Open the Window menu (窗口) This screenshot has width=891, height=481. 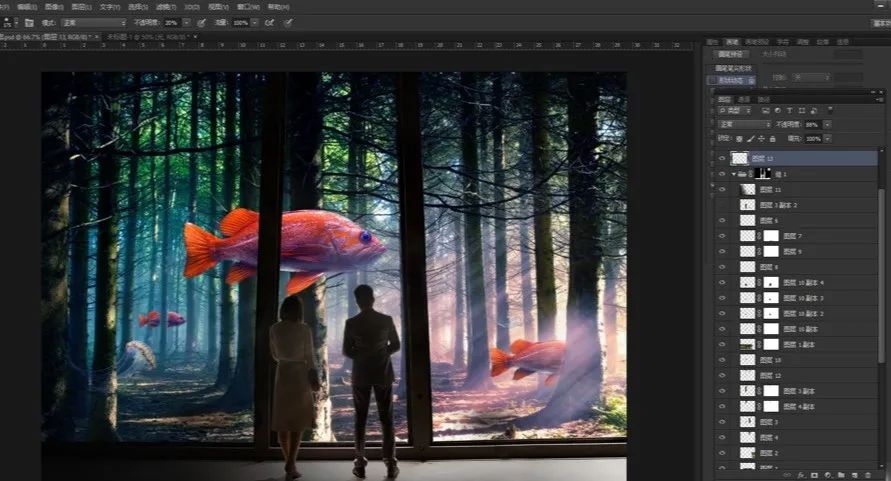pos(248,7)
